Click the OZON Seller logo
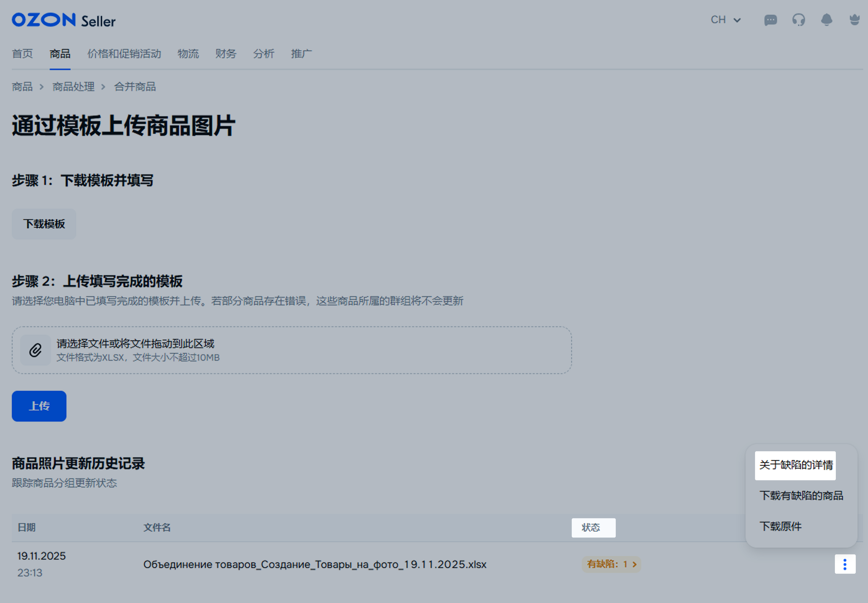The width and height of the screenshot is (868, 603). click(63, 20)
